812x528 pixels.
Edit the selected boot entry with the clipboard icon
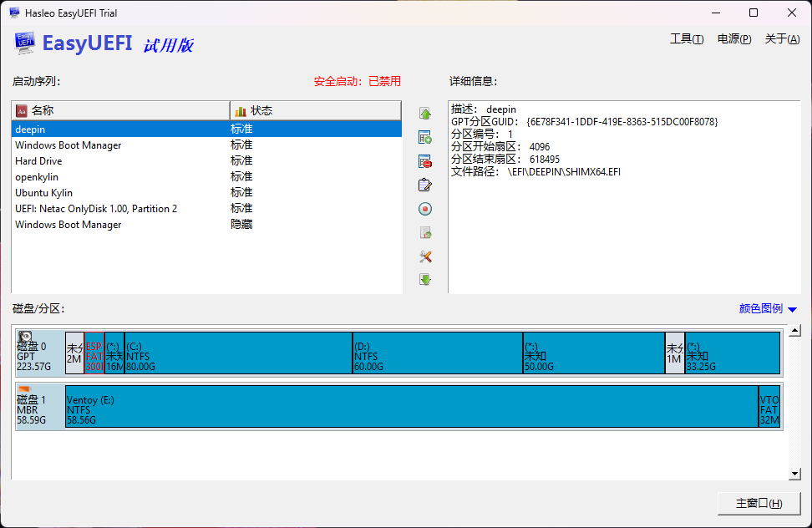(x=425, y=185)
